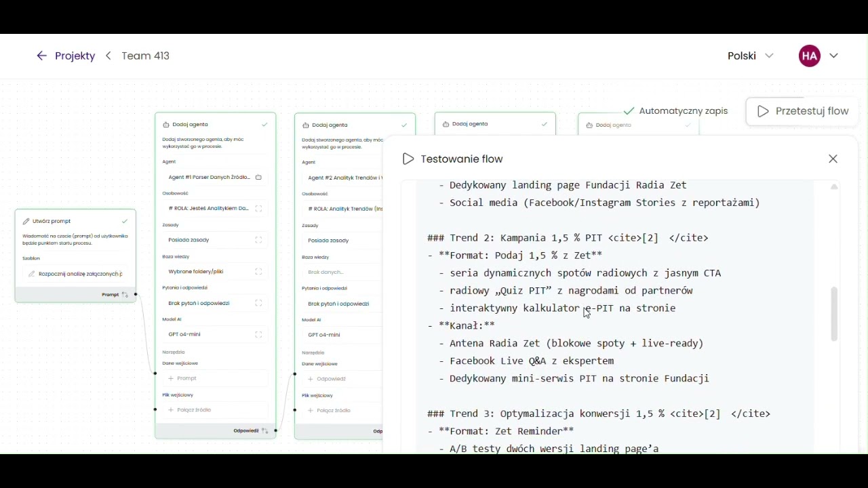Image resolution: width=868 pixels, height=488 pixels.
Task: Click the '### Trend 2: Kampania 1,5 % PIT' heading
Action: 568,238
